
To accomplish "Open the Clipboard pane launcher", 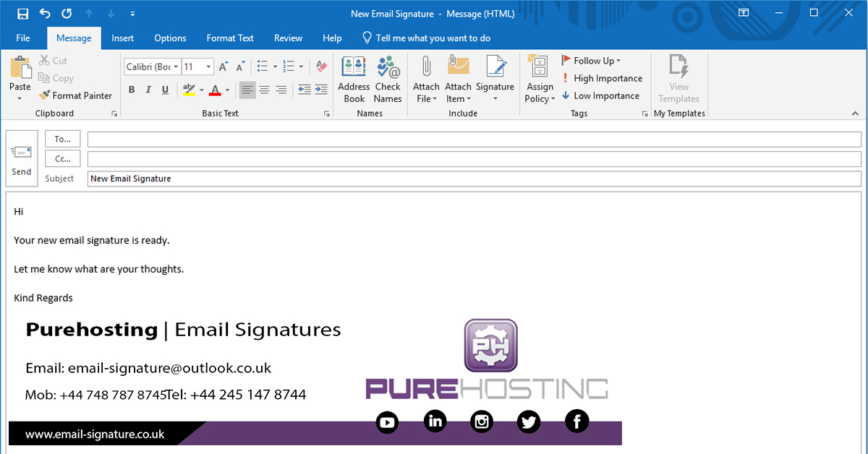I will click(x=114, y=113).
